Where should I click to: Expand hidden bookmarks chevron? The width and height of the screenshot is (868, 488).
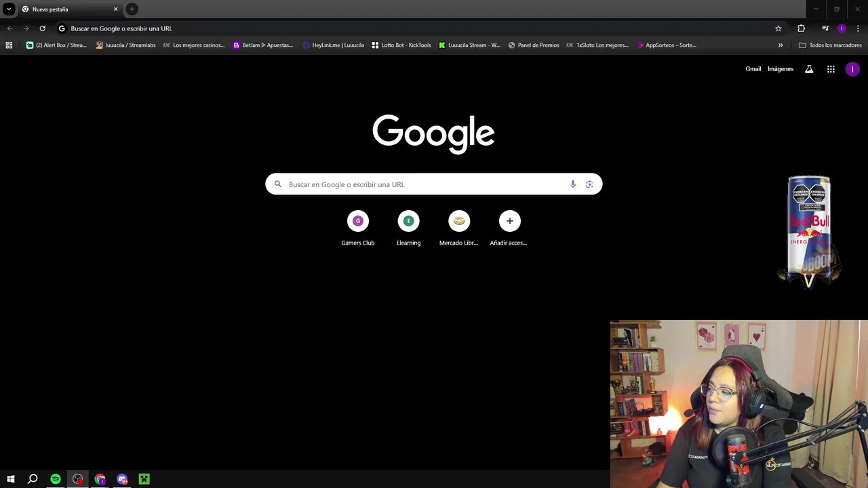click(x=781, y=45)
